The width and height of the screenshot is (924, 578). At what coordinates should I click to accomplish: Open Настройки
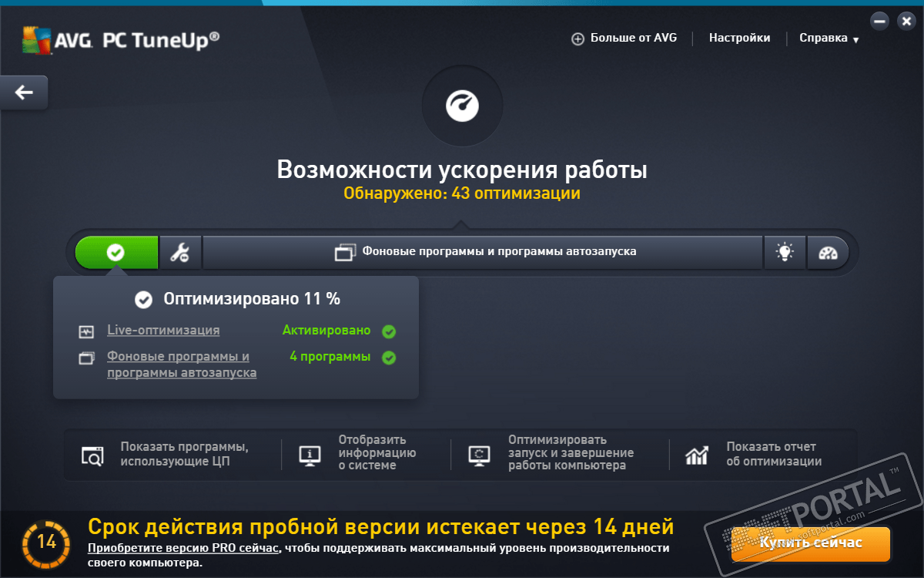tap(739, 38)
